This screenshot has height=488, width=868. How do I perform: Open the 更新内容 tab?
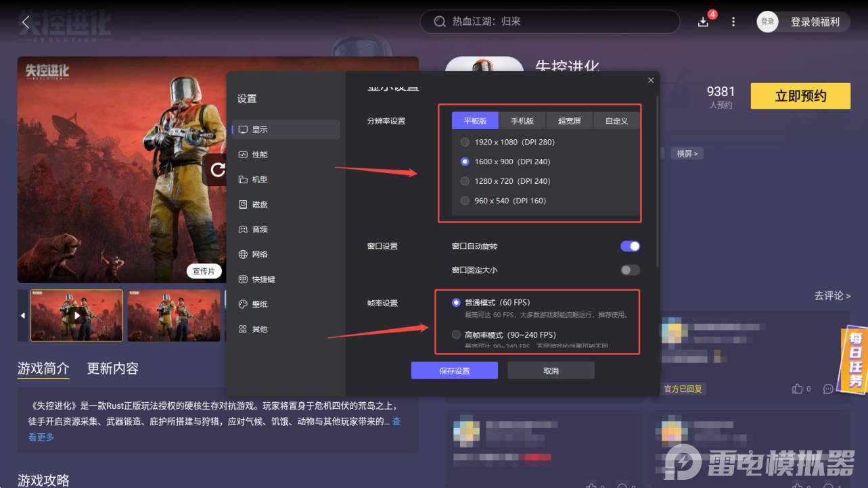pyautogui.click(x=113, y=369)
